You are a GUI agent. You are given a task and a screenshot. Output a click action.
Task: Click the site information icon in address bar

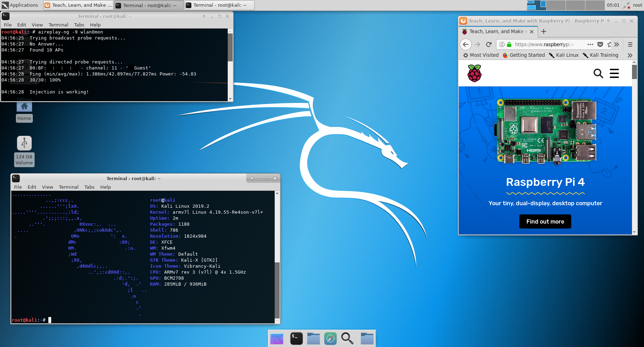pos(502,44)
